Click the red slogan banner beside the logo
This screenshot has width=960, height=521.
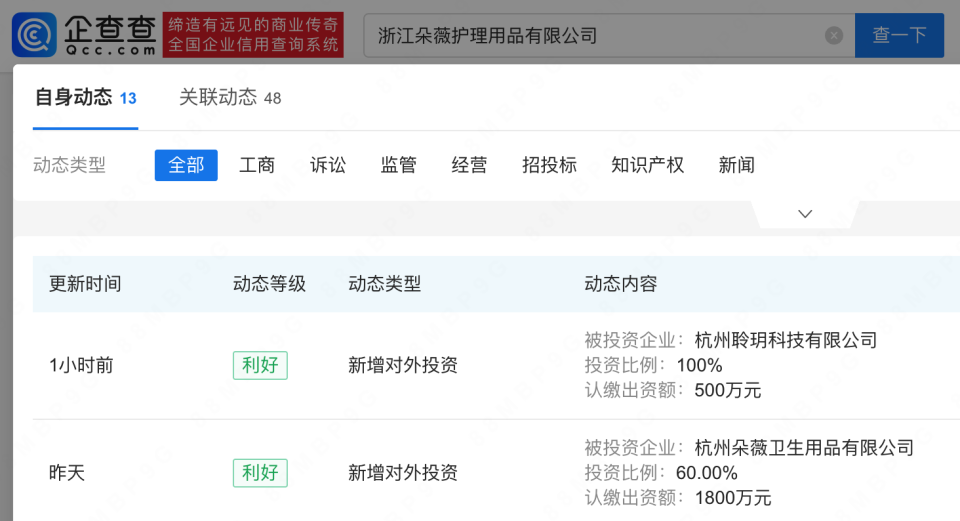click(x=253, y=35)
